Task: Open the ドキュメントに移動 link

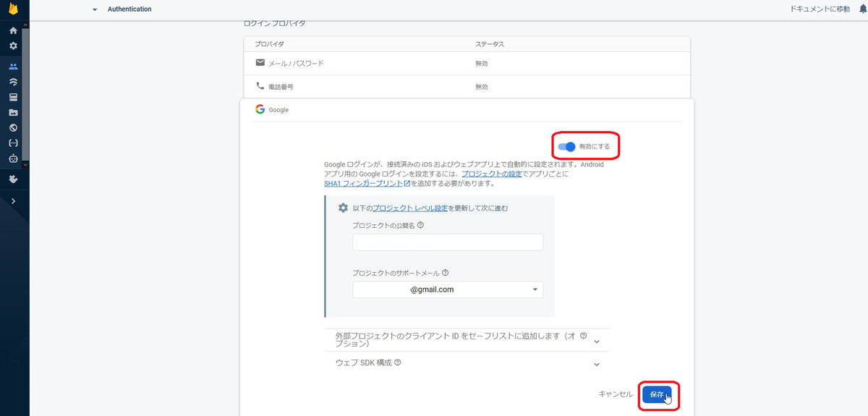Action: (821, 9)
